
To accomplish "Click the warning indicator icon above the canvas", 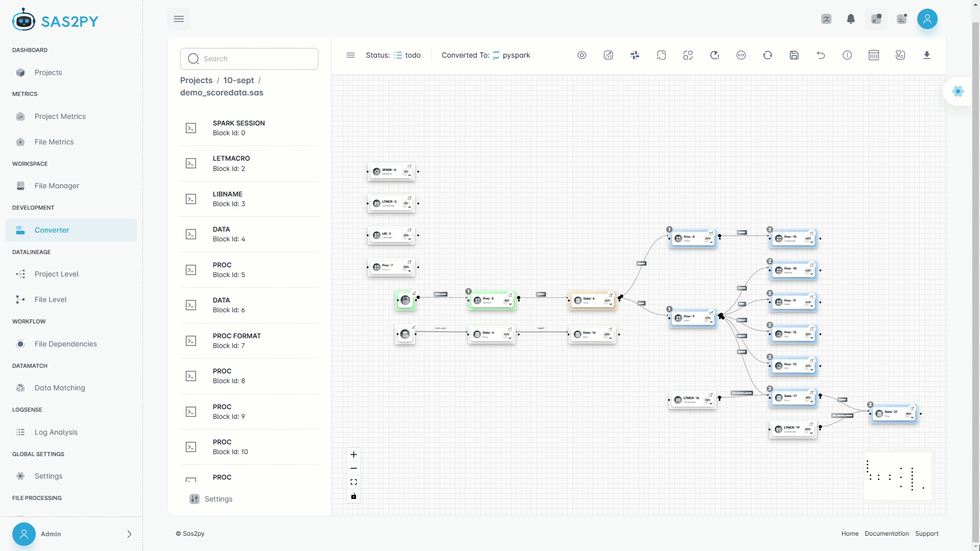I will 847,55.
